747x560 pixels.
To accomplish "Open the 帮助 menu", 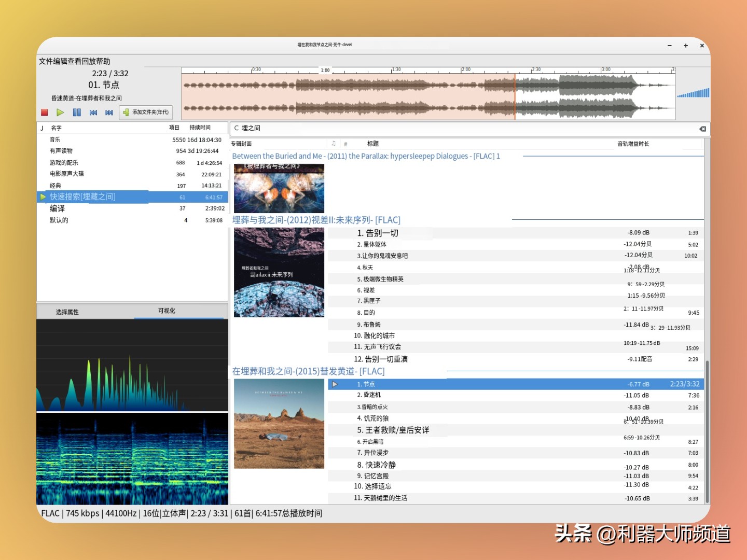I will (x=103, y=61).
